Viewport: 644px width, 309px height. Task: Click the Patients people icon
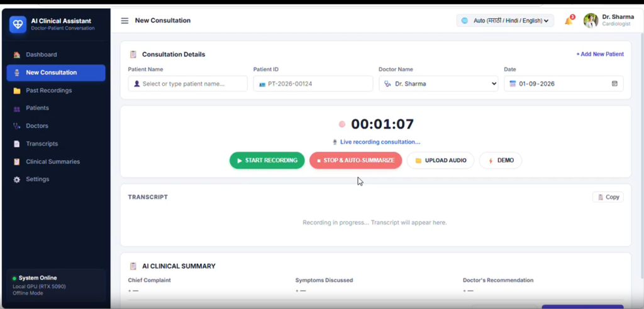point(17,109)
